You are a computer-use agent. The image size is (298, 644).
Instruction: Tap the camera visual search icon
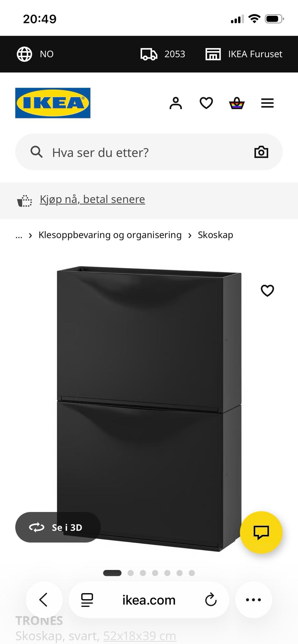pos(261,152)
